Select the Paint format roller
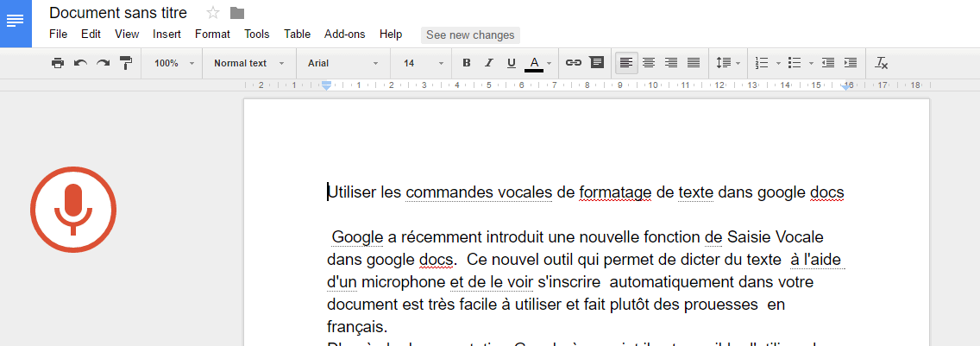Screen dimensions: 980x346 (x=126, y=63)
